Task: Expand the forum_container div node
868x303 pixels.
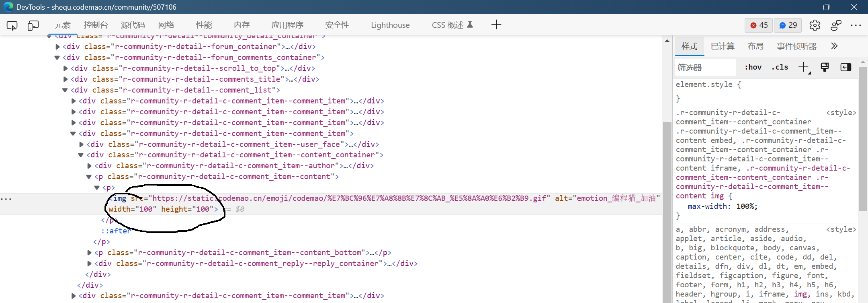Action: [x=58, y=47]
